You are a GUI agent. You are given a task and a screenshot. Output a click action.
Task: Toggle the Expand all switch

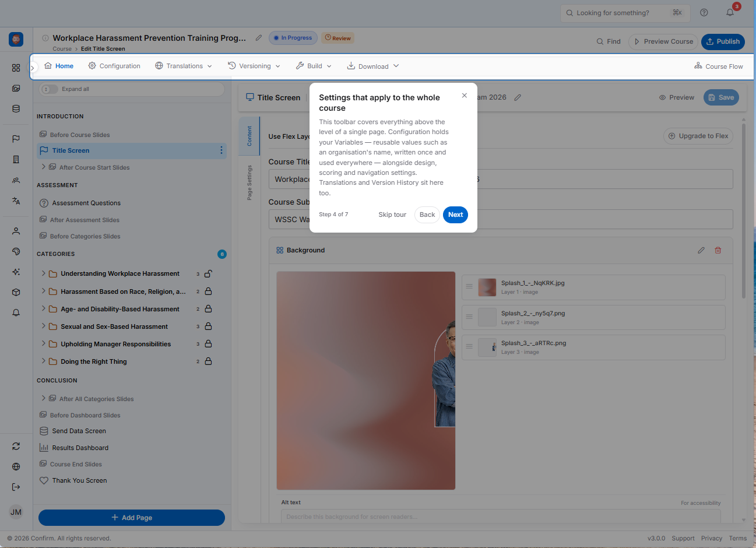50,89
